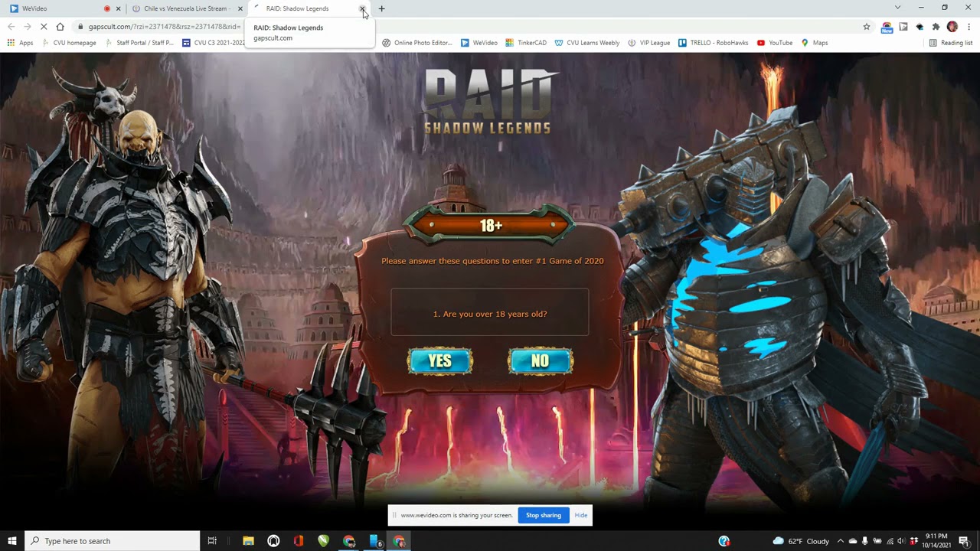Go to the browser home page
980x551 pixels.
60,26
